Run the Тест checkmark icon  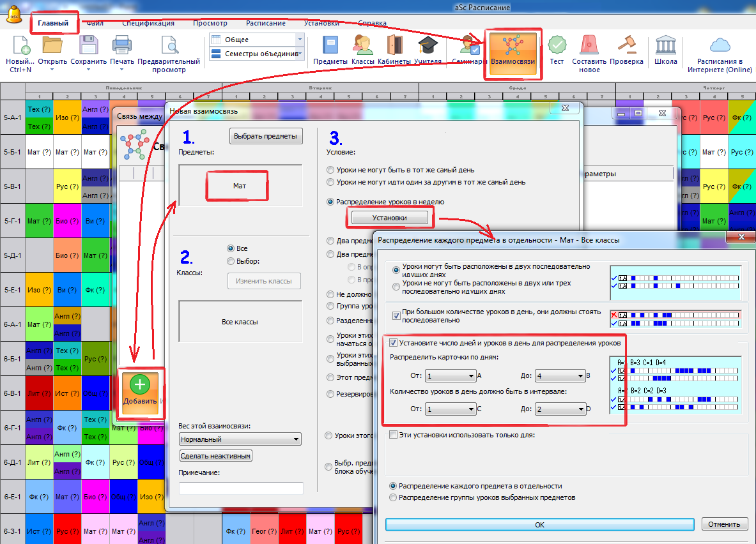tap(557, 47)
